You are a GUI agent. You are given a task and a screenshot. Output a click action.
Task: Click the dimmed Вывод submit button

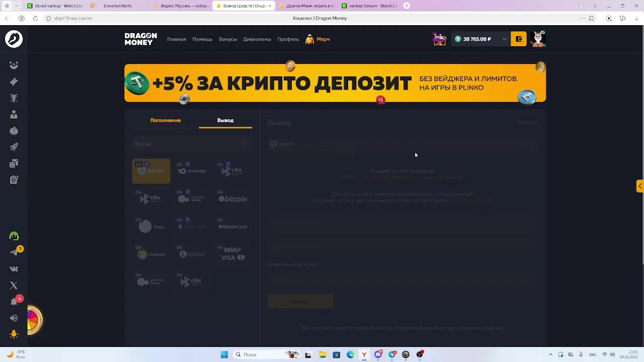(300, 301)
